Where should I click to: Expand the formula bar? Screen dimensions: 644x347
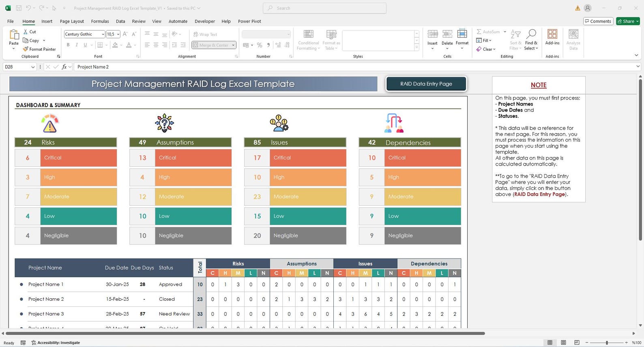[638, 67]
